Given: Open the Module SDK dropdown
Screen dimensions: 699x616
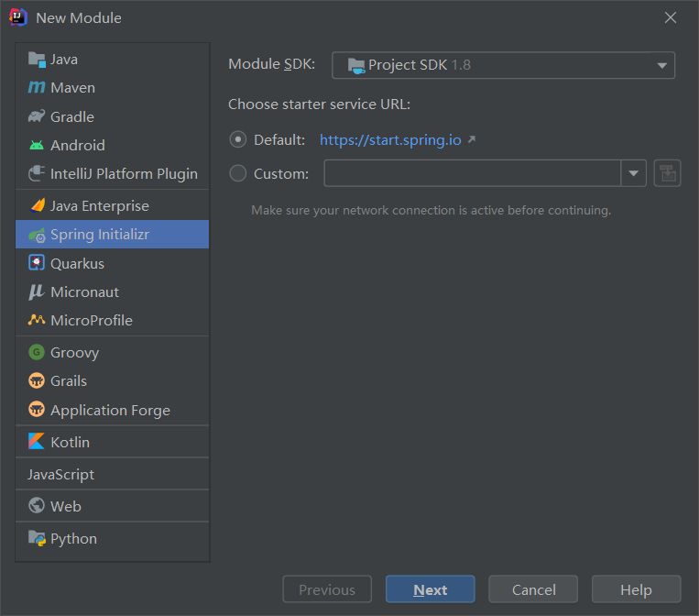Looking at the screenshot, I should [x=503, y=65].
